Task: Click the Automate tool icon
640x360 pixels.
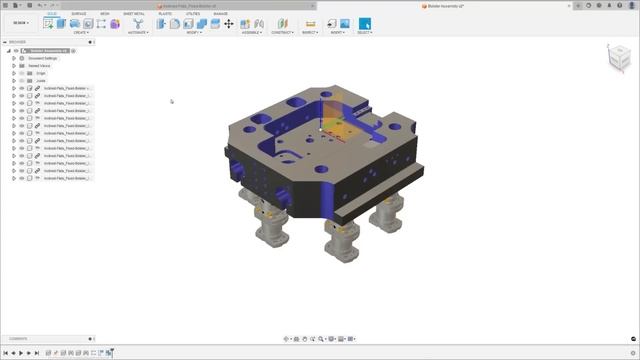Action: pyautogui.click(x=138, y=24)
